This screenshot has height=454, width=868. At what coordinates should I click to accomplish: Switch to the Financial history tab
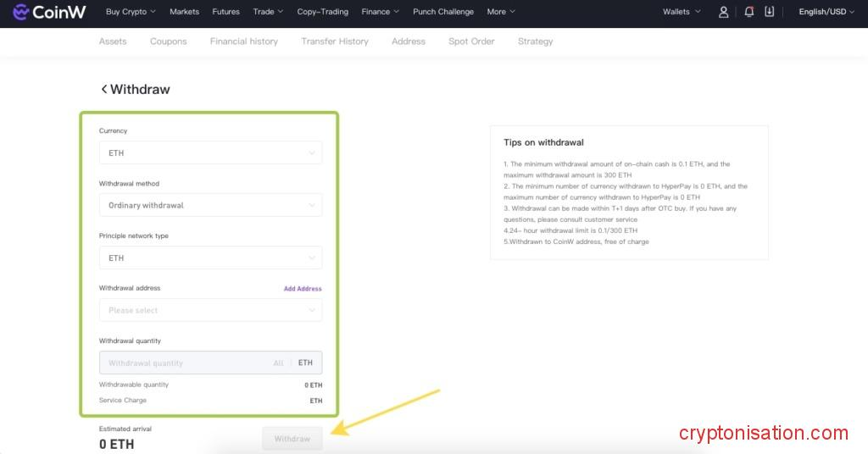pyautogui.click(x=243, y=42)
